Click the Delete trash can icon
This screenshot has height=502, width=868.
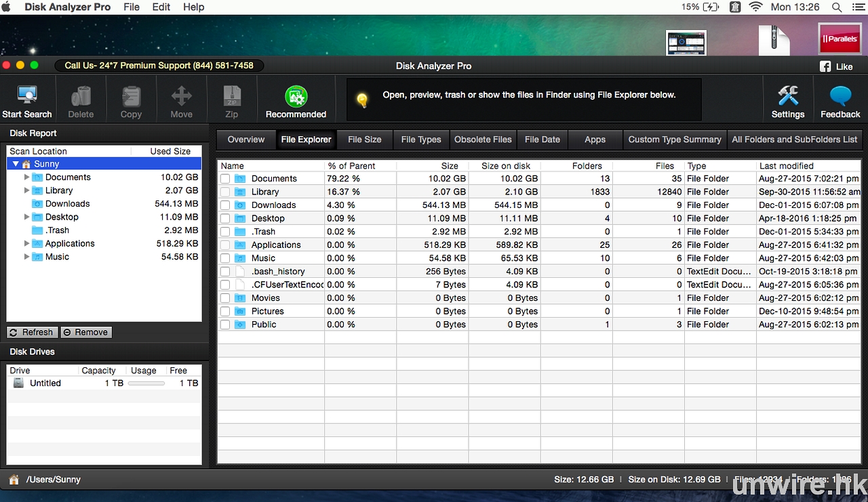click(x=81, y=96)
